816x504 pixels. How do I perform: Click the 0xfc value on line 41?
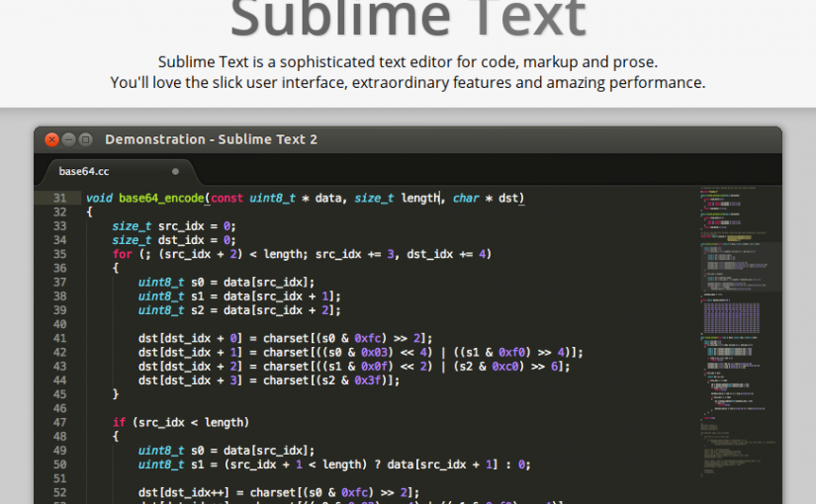[367, 339]
